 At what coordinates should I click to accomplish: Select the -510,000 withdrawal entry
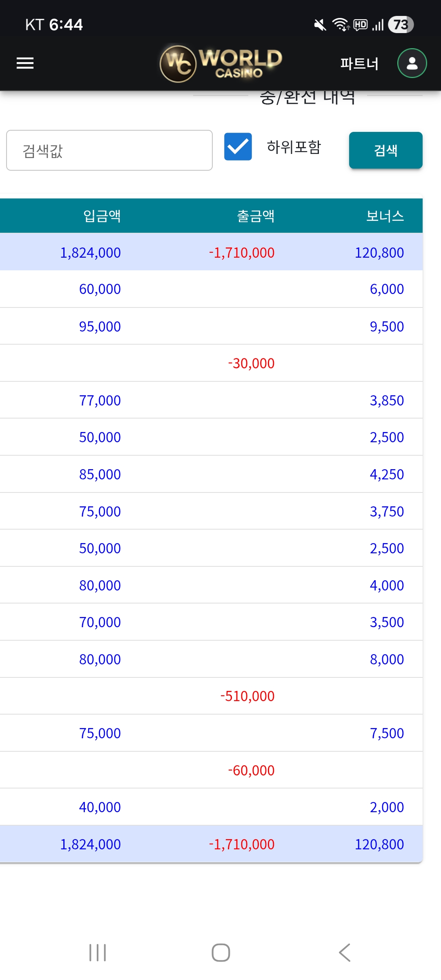pos(247,696)
